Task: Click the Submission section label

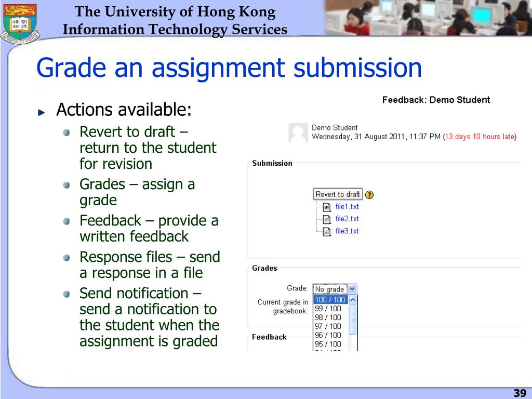Action: pyautogui.click(x=272, y=163)
